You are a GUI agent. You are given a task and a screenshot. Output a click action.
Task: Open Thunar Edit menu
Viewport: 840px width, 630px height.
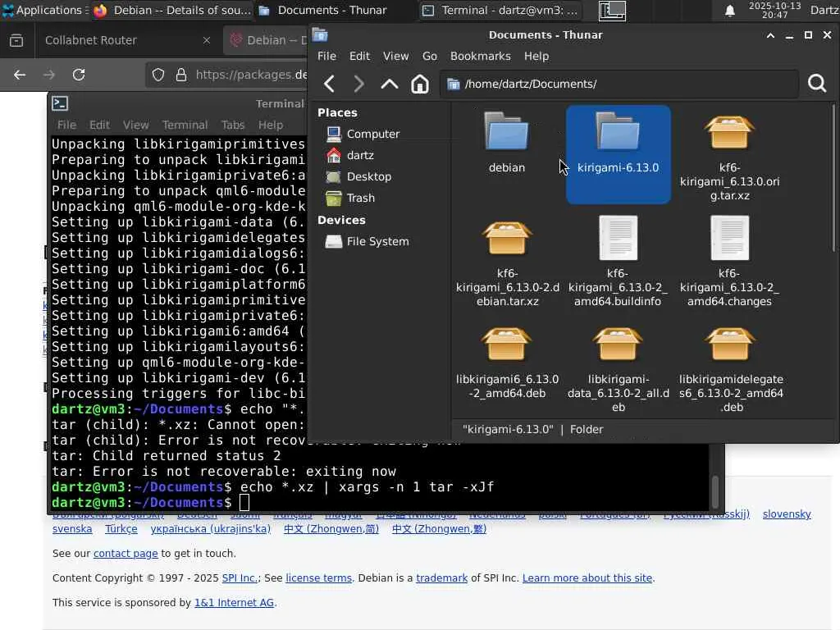click(359, 57)
